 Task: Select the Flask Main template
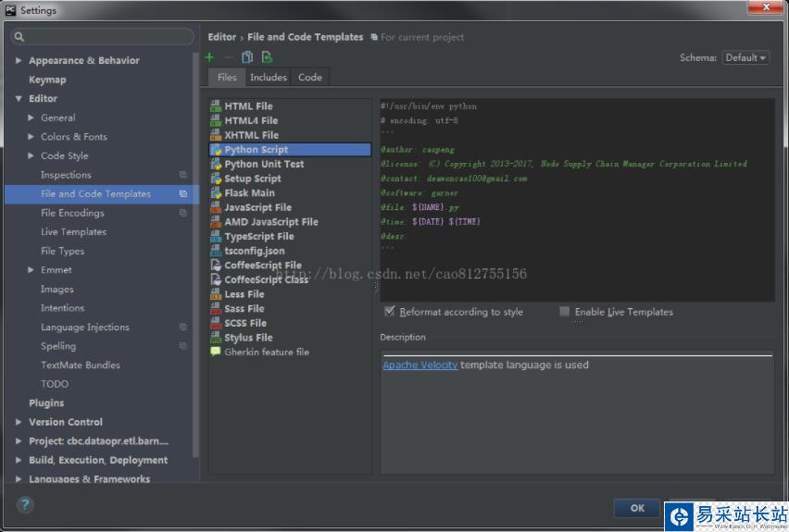tap(290, 193)
